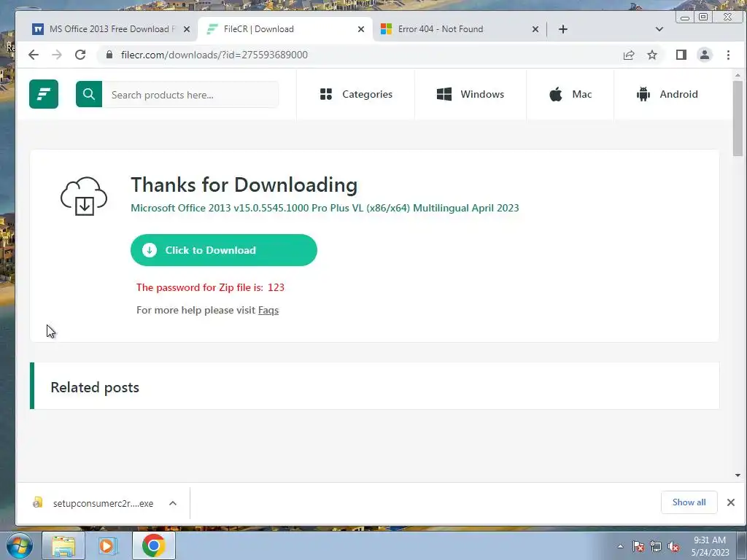Viewport: 747px width, 560px height.
Task: Open Windows Explorer from taskbar
Action: coord(63,545)
